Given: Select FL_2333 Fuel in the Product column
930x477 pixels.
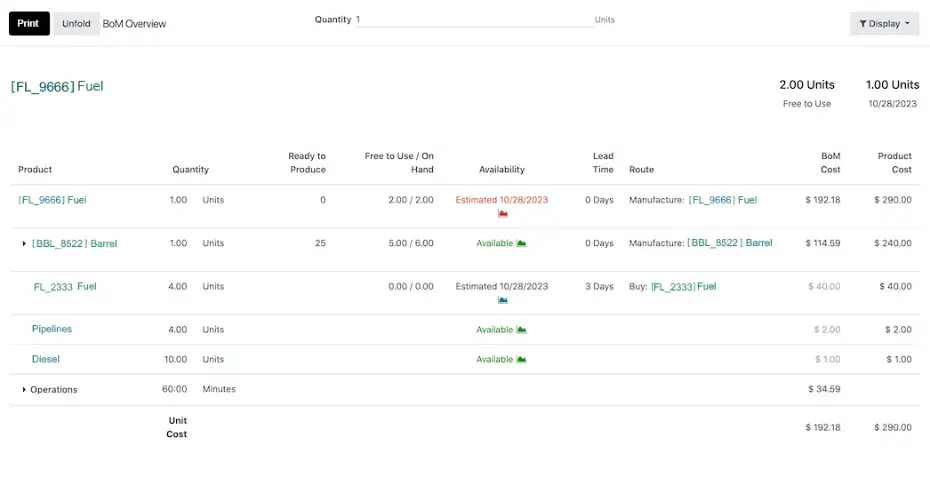Looking at the screenshot, I should [65, 286].
